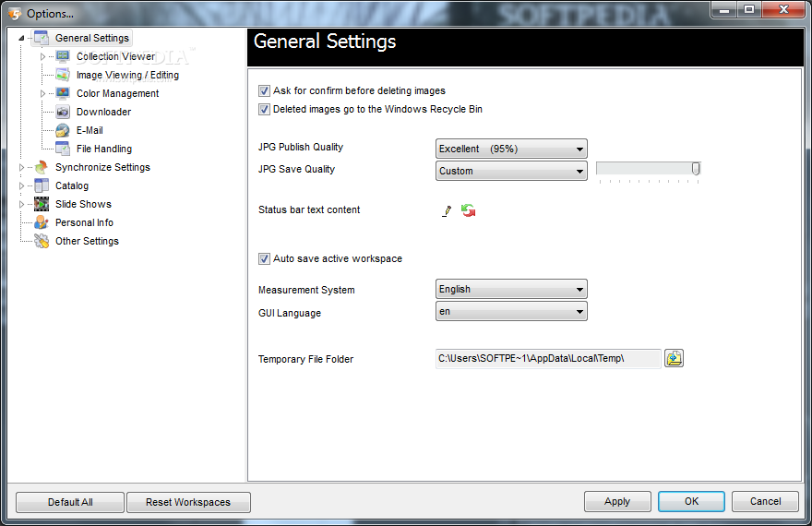Click the Collection Viewer monitor icon
Image resolution: width=812 pixels, height=526 pixels.
coord(63,56)
